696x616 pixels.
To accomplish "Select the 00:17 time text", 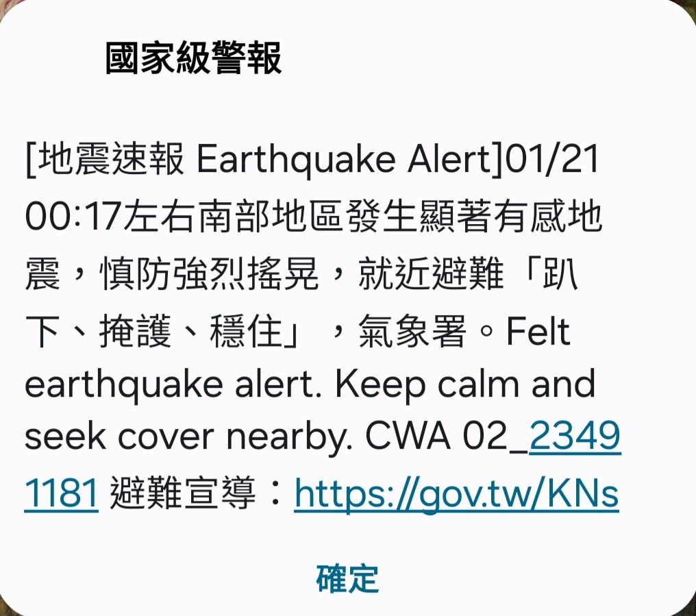I will pos(73,217).
